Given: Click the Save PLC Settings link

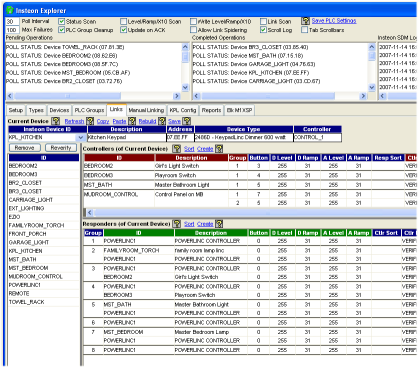Looking at the screenshot, I should 334,21.
